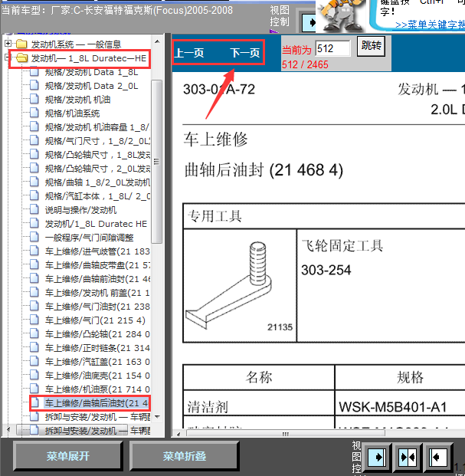This screenshot has height=476, width=465.
Task: Open 车上维修/进气歧管 entry
Action: 97,251
